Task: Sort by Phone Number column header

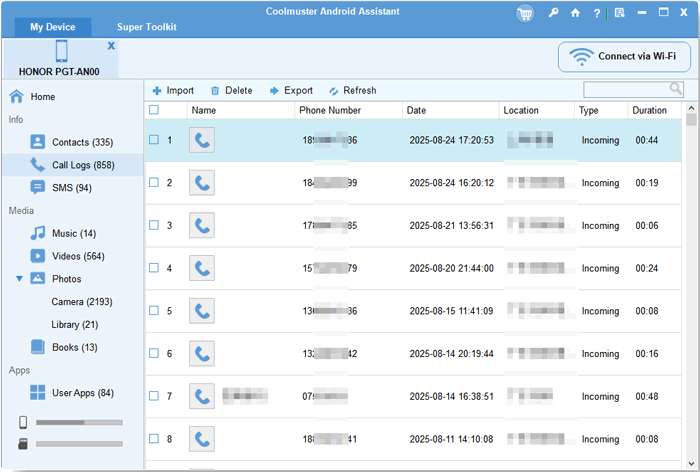Action: coord(348,110)
